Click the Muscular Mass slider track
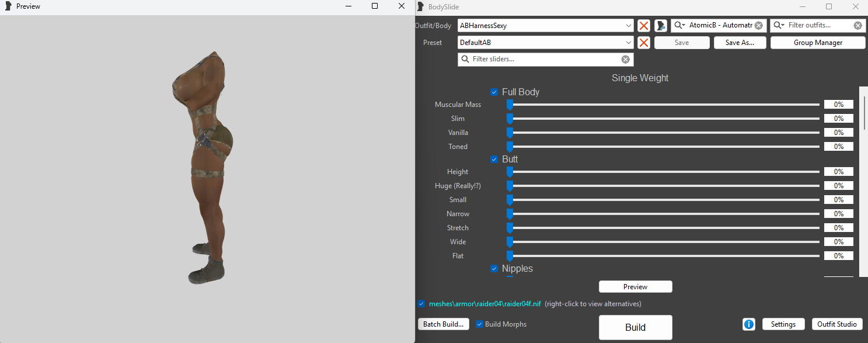 point(663,105)
